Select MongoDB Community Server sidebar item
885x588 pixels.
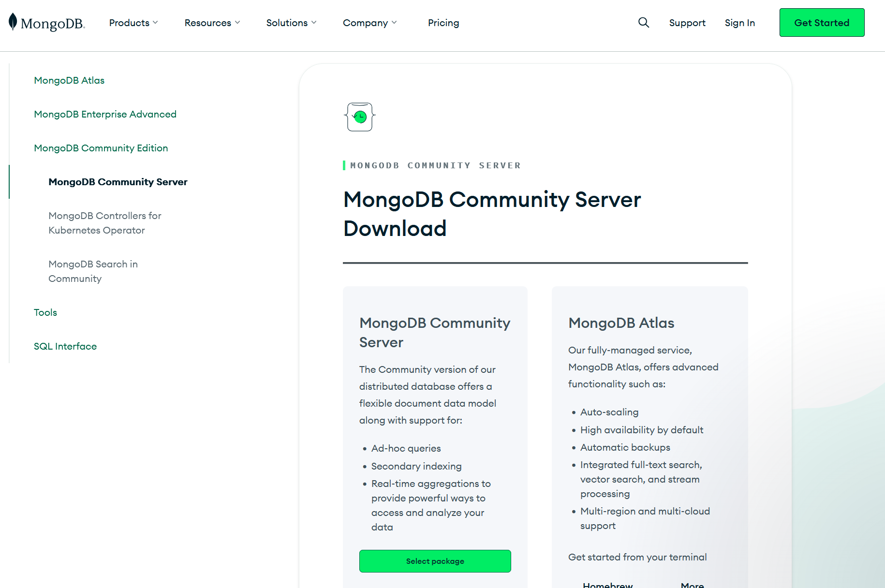click(118, 182)
